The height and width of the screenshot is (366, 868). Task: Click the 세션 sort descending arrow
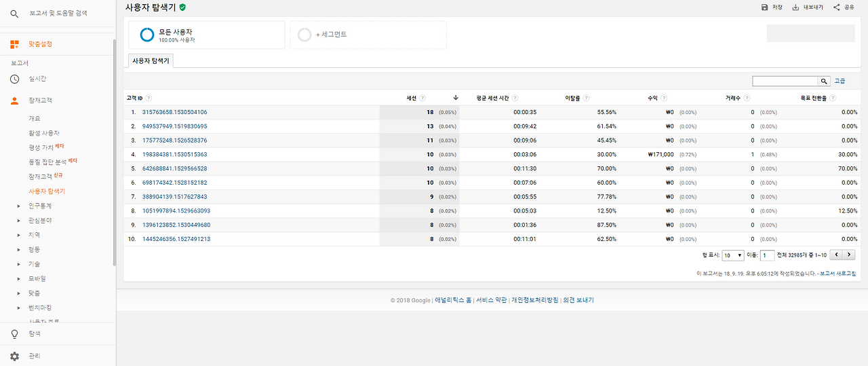click(x=456, y=98)
